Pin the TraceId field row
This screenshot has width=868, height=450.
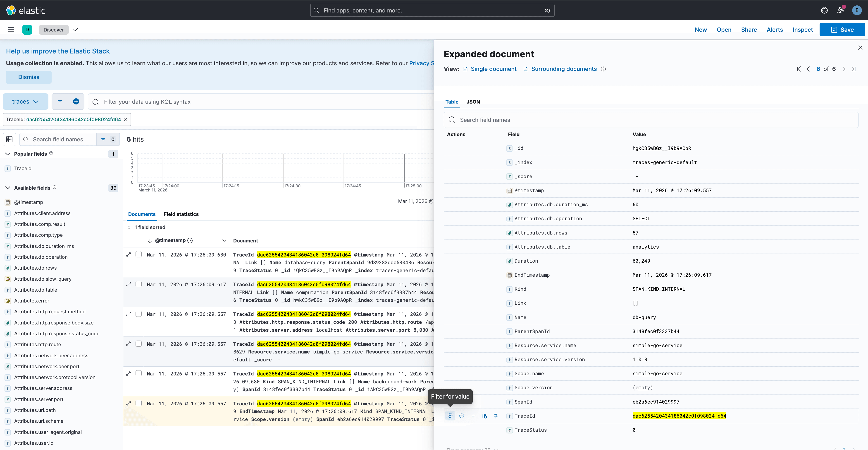[x=496, y=416]
